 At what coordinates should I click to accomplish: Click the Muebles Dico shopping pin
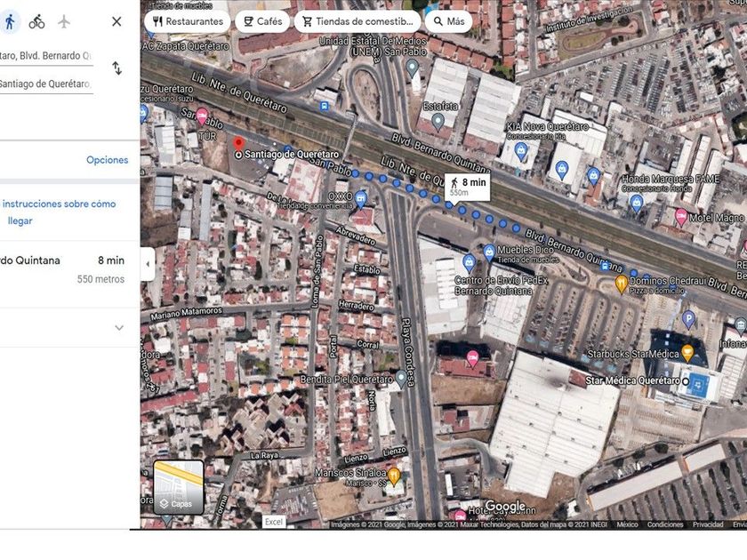(x=489, y=252)
